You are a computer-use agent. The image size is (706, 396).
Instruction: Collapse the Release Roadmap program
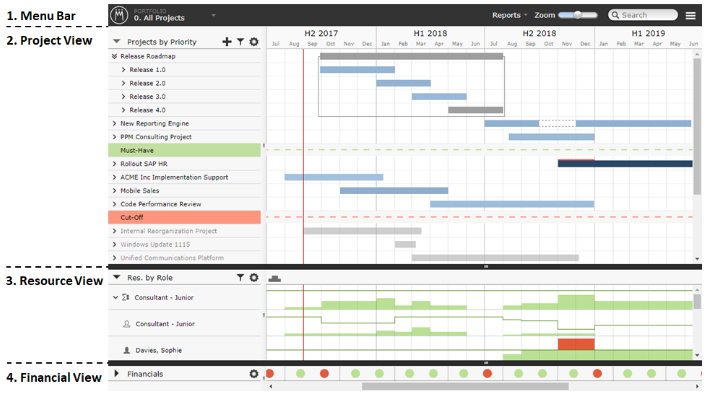click(114, 56)
